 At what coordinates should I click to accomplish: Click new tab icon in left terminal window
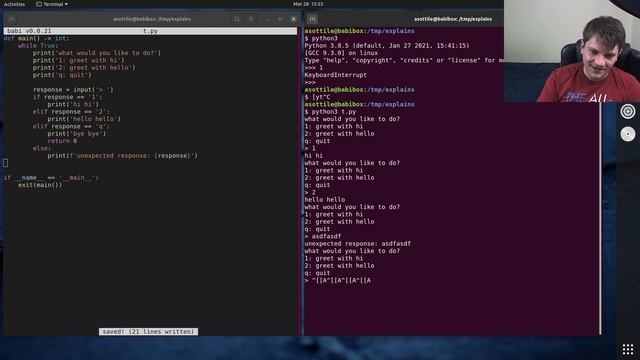point(11,19)
